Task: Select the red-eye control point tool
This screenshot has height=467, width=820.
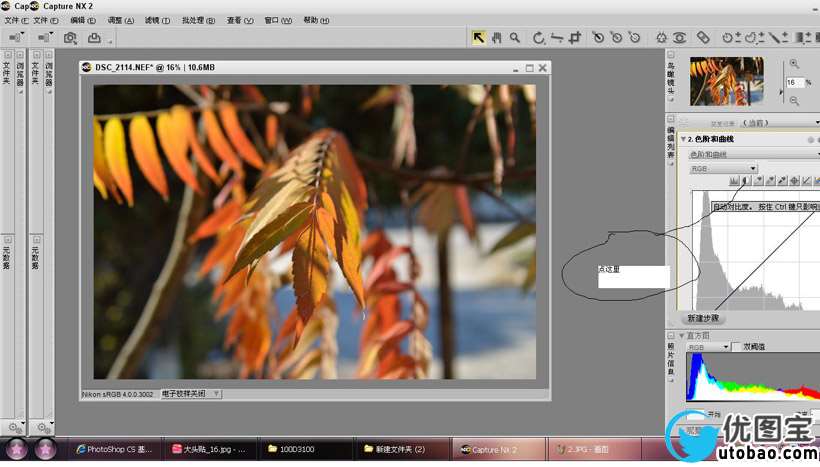Action: [680, 38]
